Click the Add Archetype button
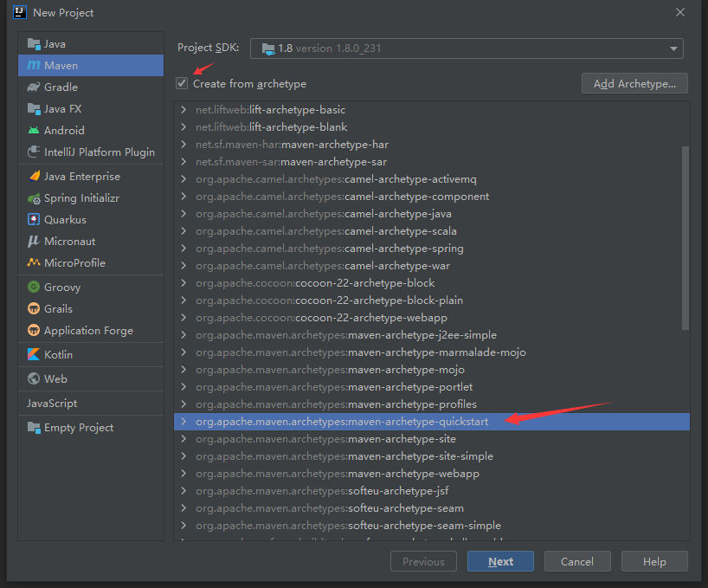 634,83
